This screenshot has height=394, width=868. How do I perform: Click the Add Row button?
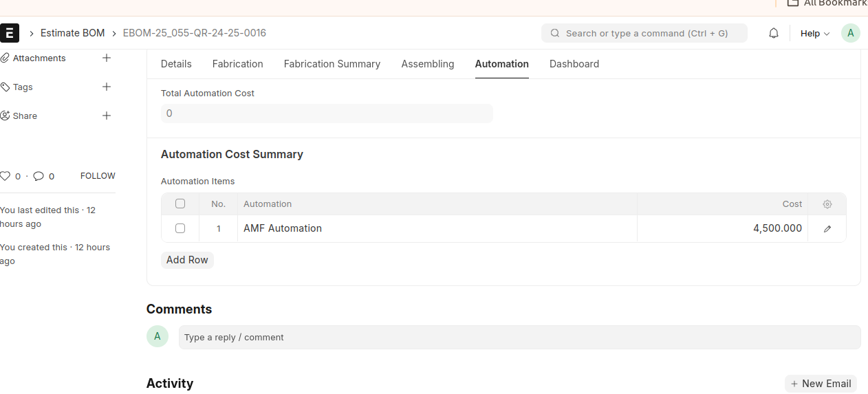coord(187,260)
